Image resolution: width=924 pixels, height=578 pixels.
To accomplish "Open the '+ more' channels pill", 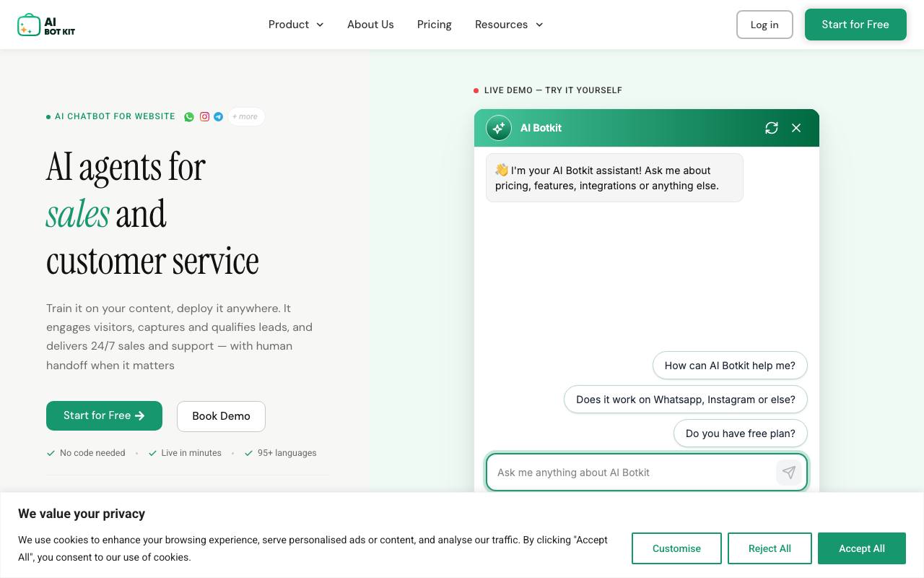I will 246,116.
